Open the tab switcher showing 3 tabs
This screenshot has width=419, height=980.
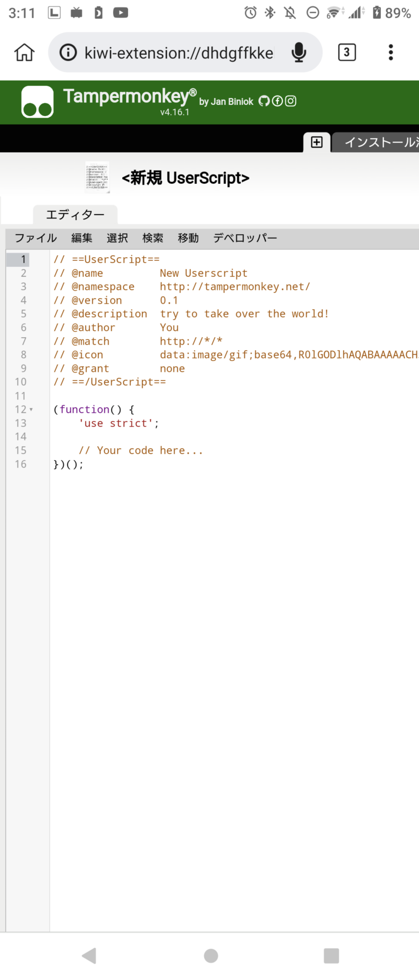(347, 52)
